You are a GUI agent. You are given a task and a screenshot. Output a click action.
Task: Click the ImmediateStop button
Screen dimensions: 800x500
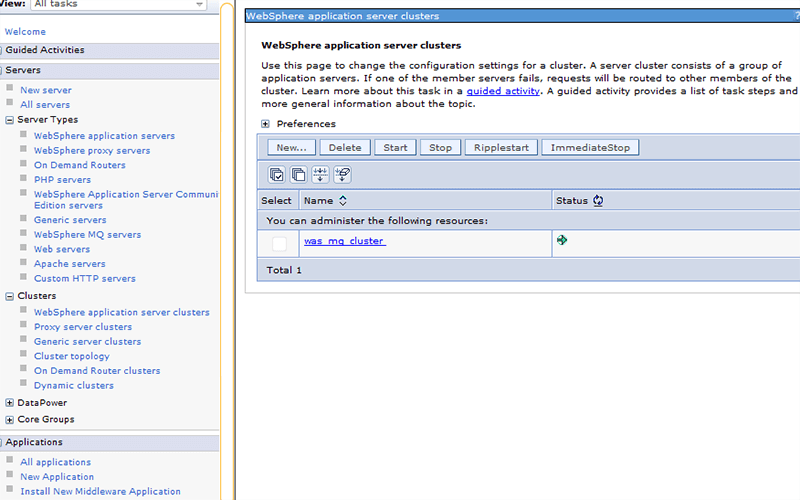590,147
